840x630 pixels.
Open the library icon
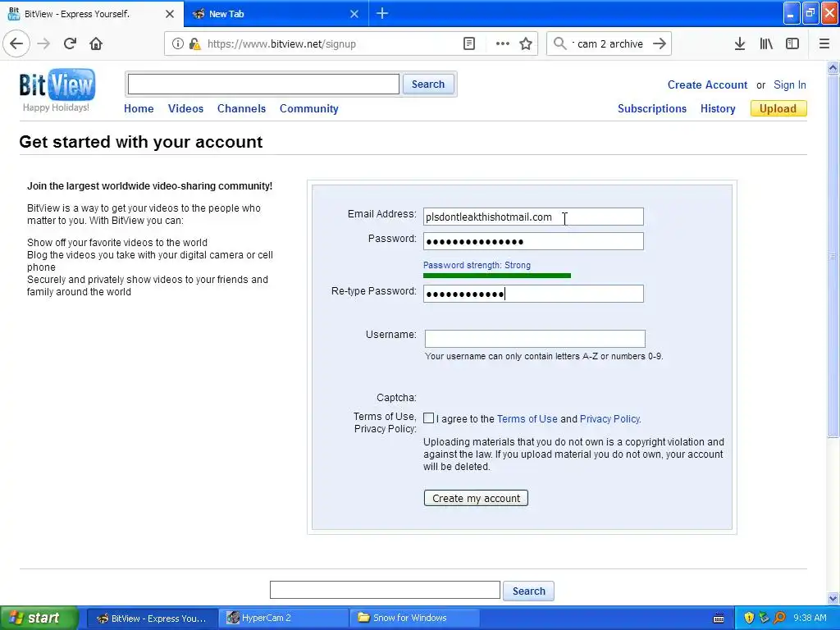click(x=766, y=44)
